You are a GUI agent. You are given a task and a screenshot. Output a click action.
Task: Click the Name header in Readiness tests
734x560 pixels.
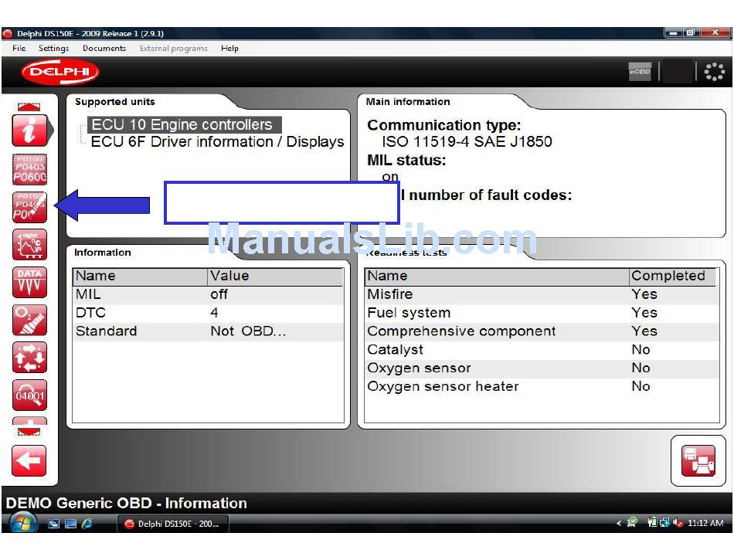(497, 276)
